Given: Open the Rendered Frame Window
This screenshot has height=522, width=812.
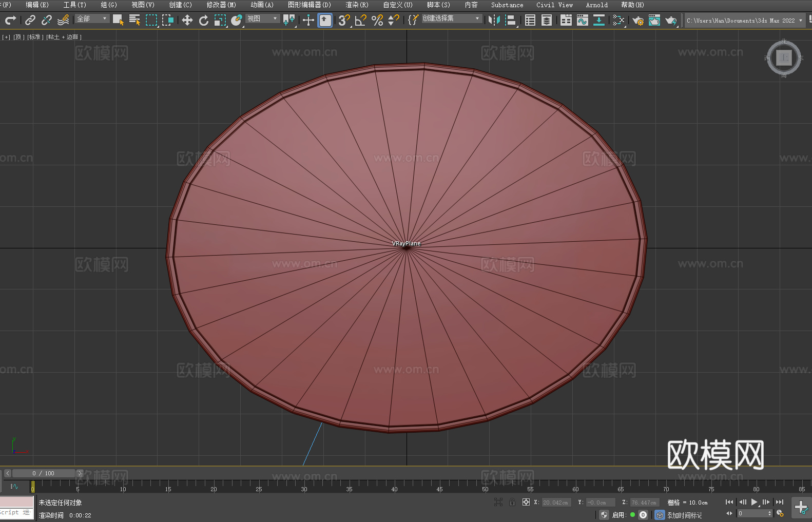Looking at the screenshot, I should click(x=654, y=20).
